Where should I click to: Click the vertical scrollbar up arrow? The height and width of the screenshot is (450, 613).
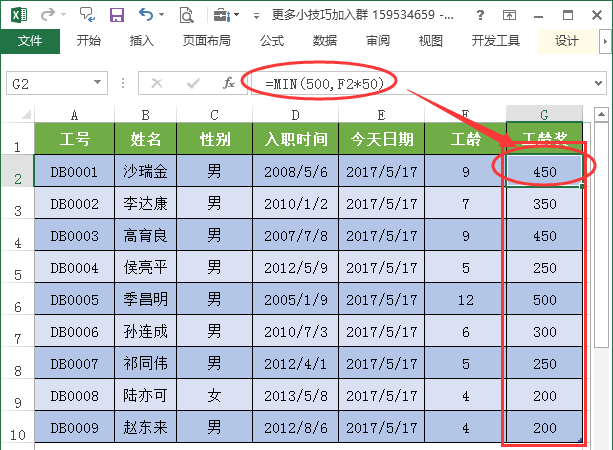pos(602,115)
